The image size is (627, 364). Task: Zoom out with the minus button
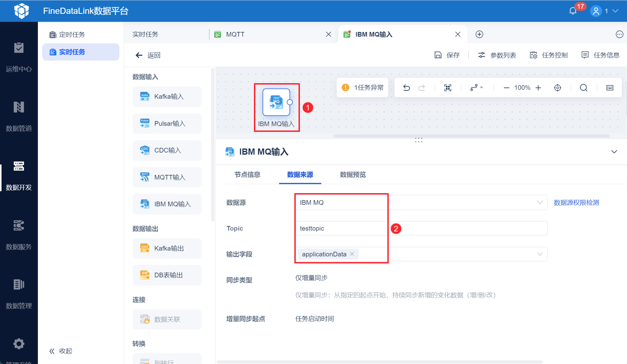click(506, 88)
